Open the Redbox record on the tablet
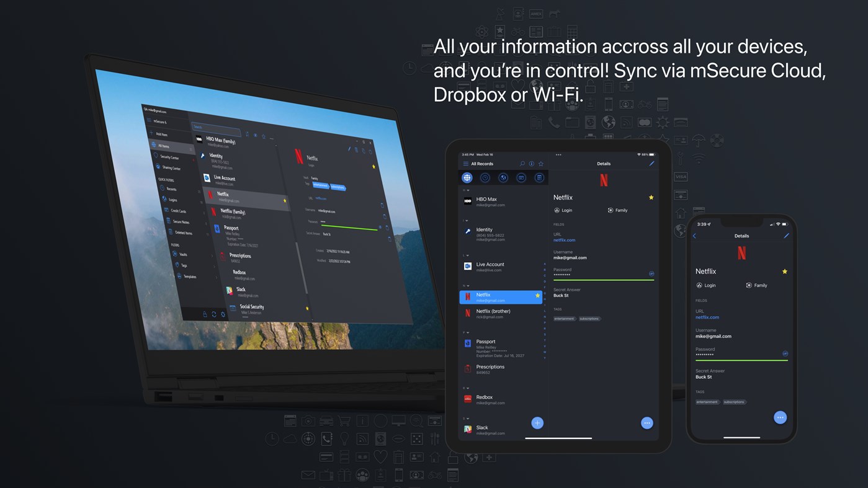The width and height of the screenshot is (868, 488). 501,399
